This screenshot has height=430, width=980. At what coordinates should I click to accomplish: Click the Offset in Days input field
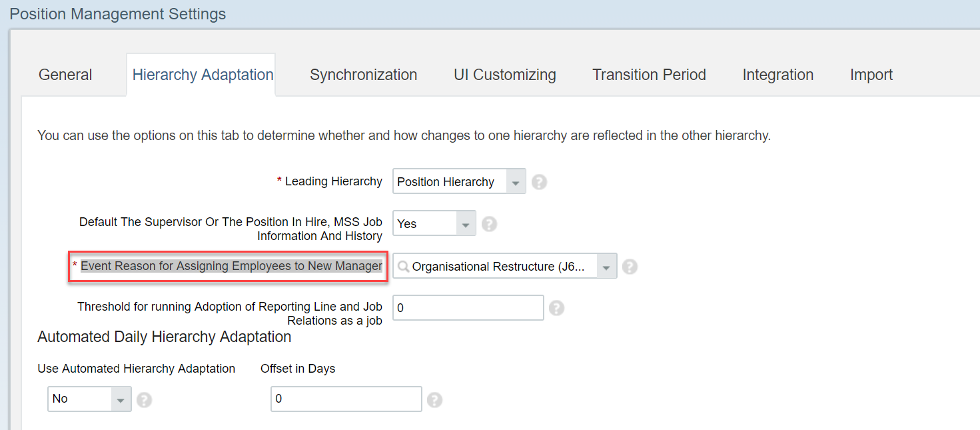coord(346,399)
